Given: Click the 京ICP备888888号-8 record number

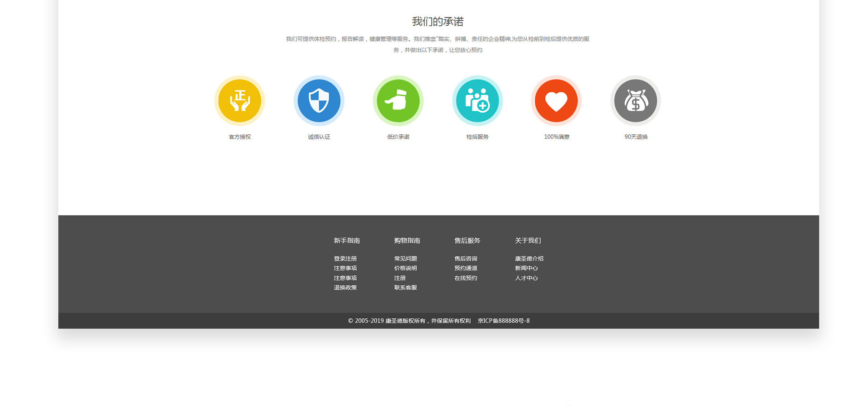Looking at the screenshot, I should tap(504, 321).
